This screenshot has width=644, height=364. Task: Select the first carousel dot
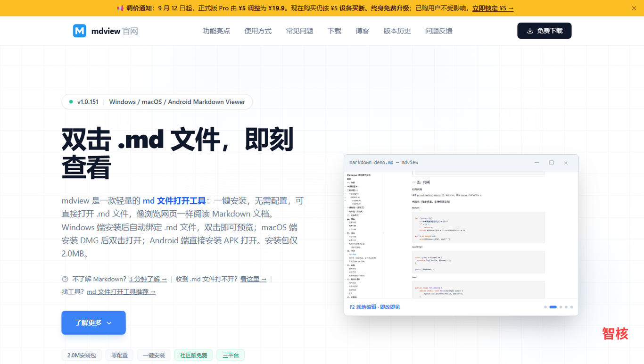[x=545, y=307]
